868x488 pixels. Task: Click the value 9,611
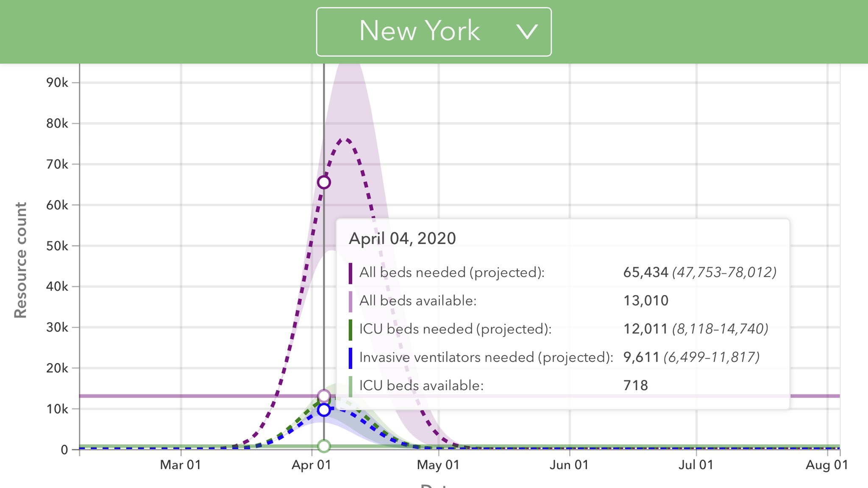tap(641, 358)
